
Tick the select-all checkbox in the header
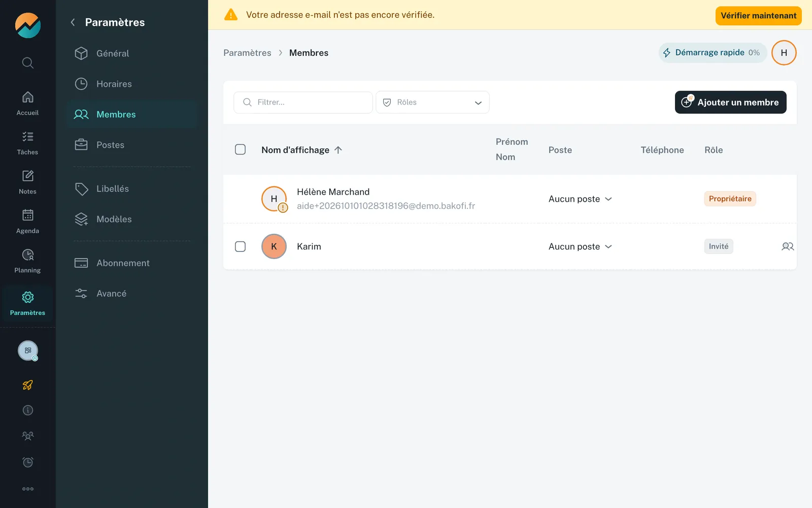241,149
